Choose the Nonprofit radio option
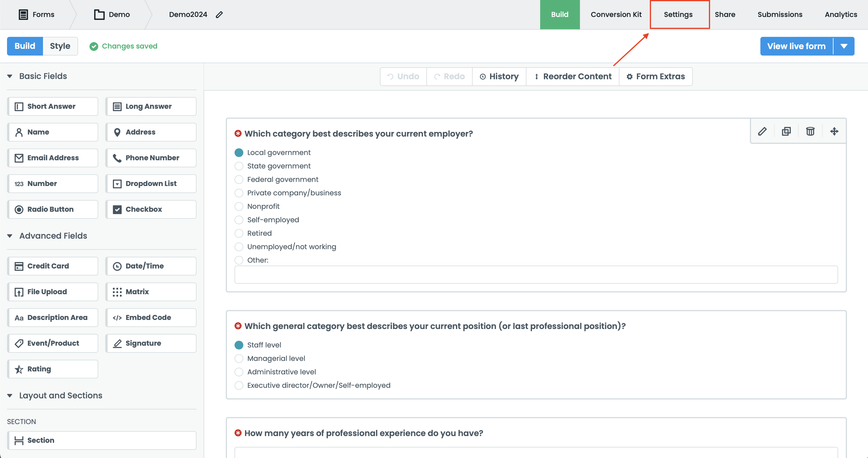 (239, 206)
